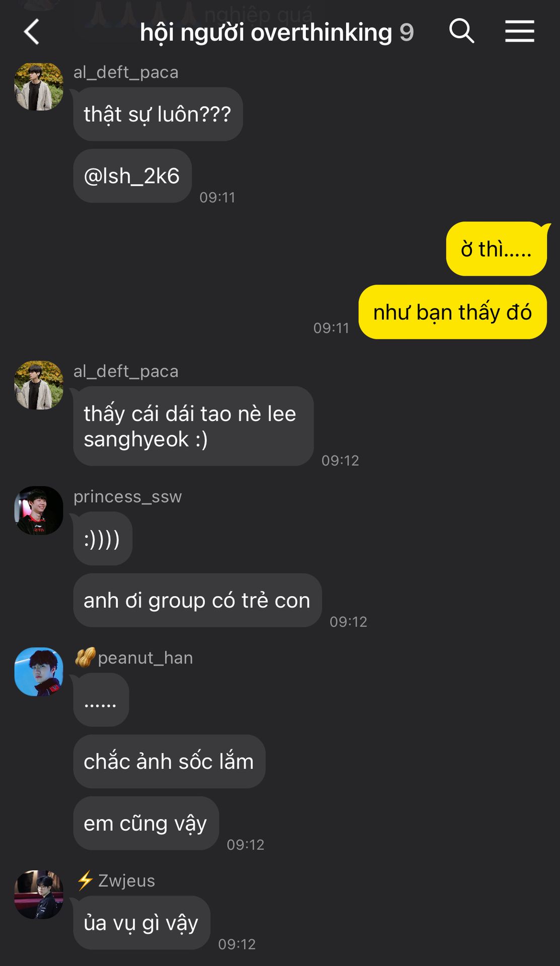Open chat search with the magnifier icon
The height and width of the screenshot is (966, 560).
(x=461, y=31)
